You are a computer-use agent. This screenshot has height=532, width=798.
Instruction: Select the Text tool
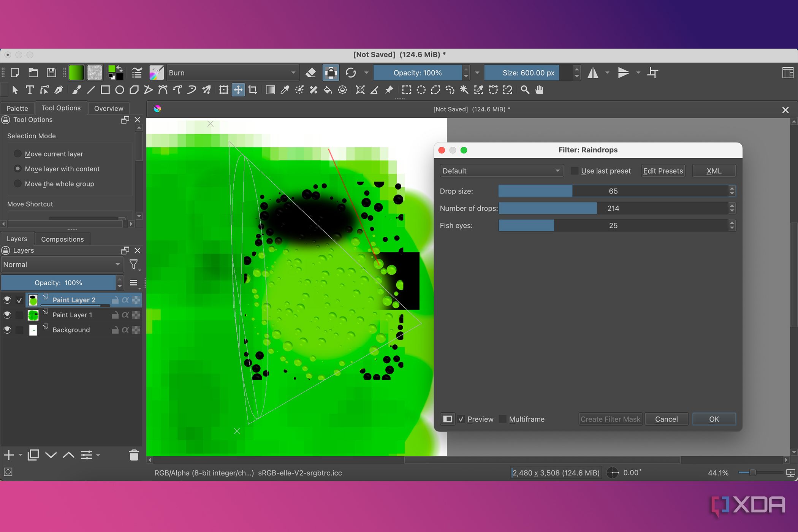[x=30, y=90]
